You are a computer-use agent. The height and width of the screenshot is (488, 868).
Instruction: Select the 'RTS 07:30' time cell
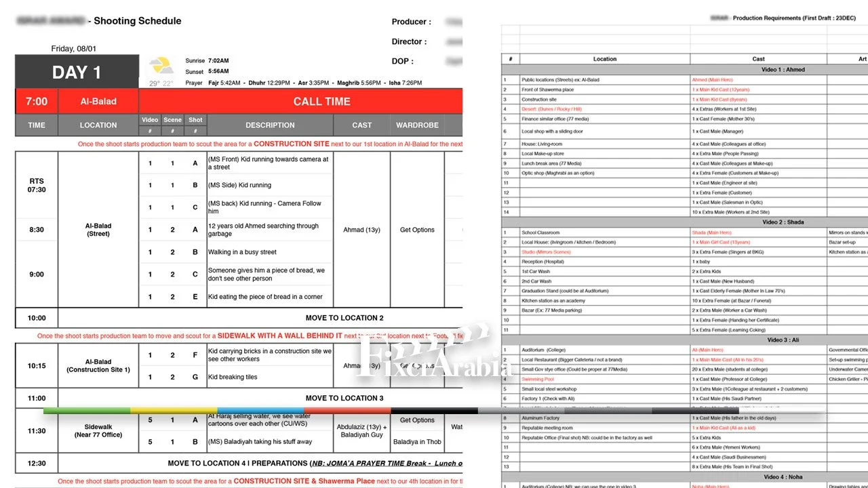[x=37, y=185]
